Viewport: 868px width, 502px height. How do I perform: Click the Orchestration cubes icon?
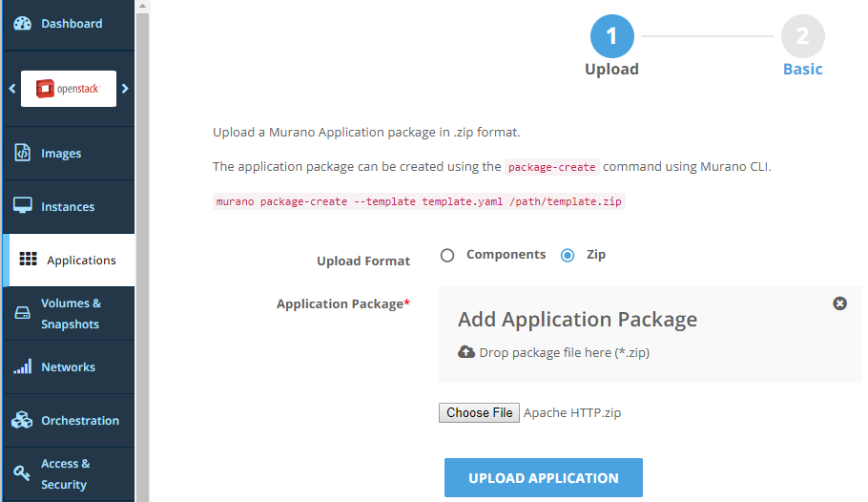[x=23, y=420]
